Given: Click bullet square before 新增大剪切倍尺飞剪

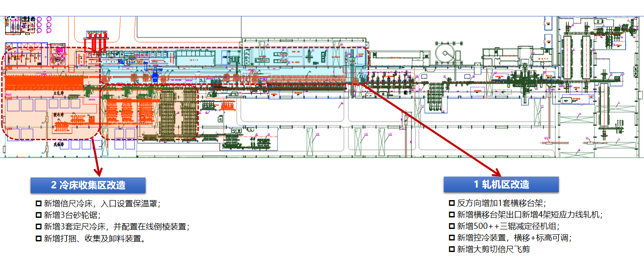Looking at the screenshot, I should pos(451,249).
